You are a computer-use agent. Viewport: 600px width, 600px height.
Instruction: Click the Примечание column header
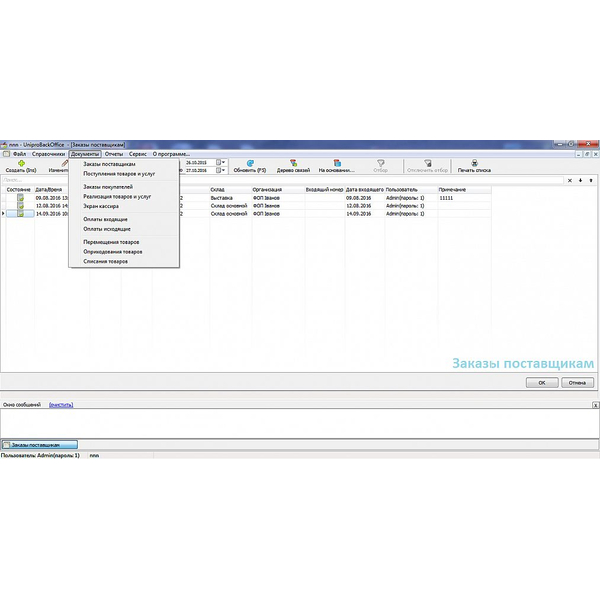point(452,189)
